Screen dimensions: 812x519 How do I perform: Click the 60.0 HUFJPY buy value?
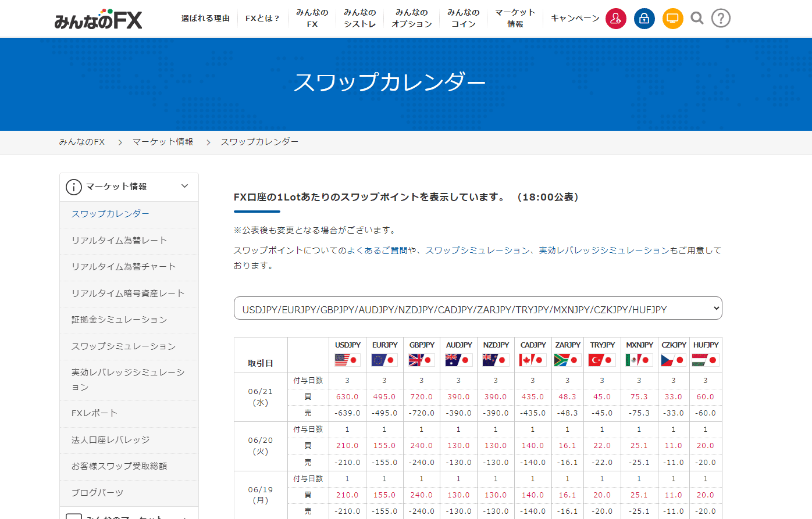[705, 397]
